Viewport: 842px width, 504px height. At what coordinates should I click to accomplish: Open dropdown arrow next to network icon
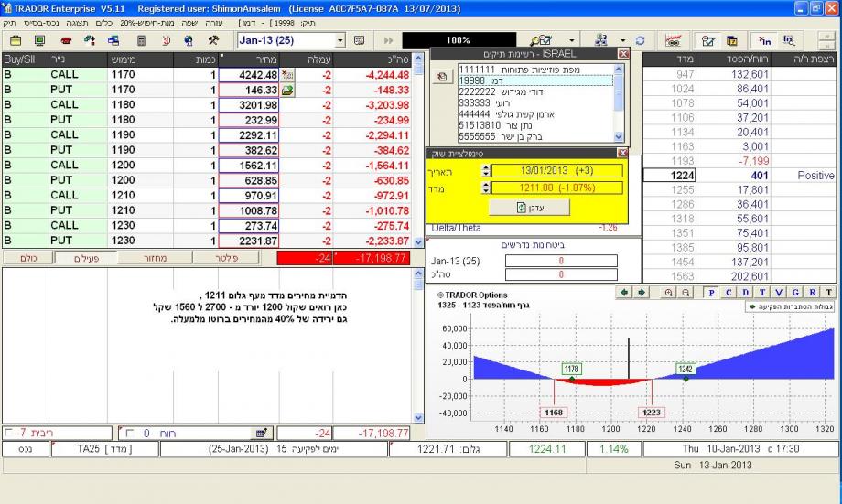[x=622, y=41]
